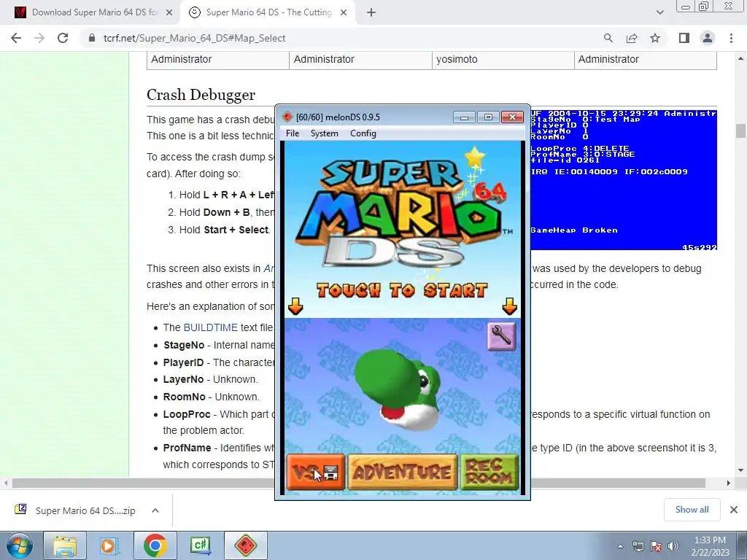Toggle Chrome side panel
This screenshot has width=747, height=560.
[684, 38]
